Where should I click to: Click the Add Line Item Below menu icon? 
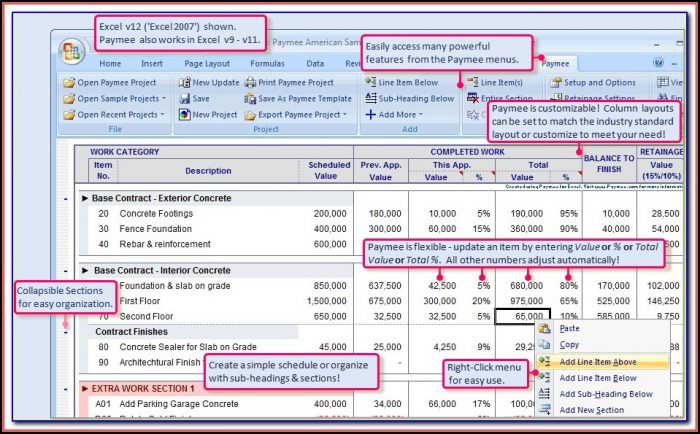click(x=544, y=378)
